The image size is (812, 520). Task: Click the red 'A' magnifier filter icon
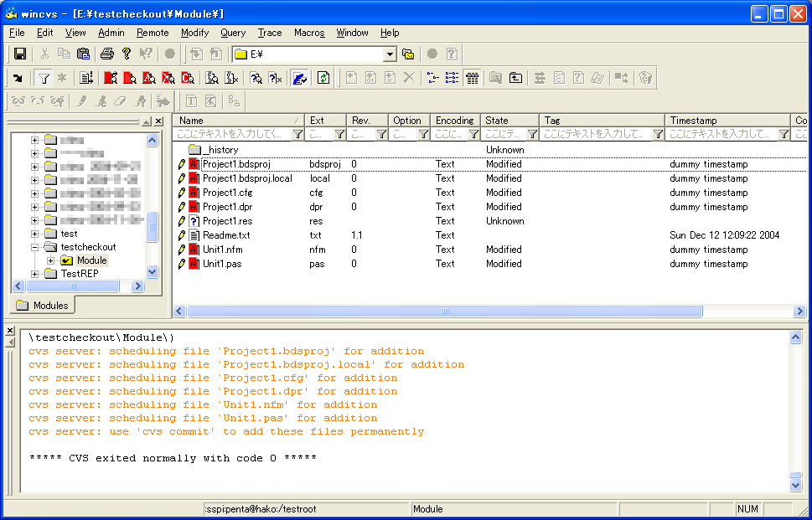pyautogui.click(x=150, y=78)
